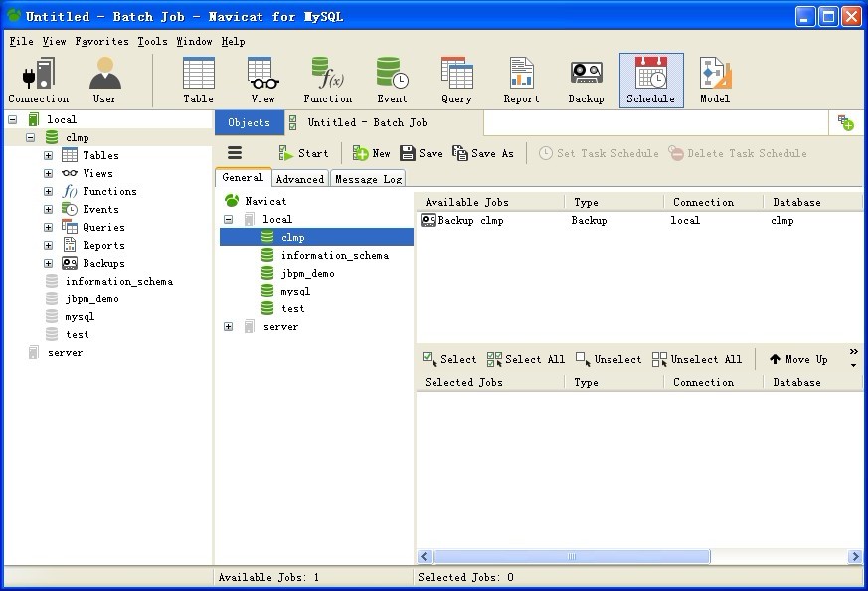Expand server node in batch job tree
The image size is (868, 591).
[x=228, y=326]
